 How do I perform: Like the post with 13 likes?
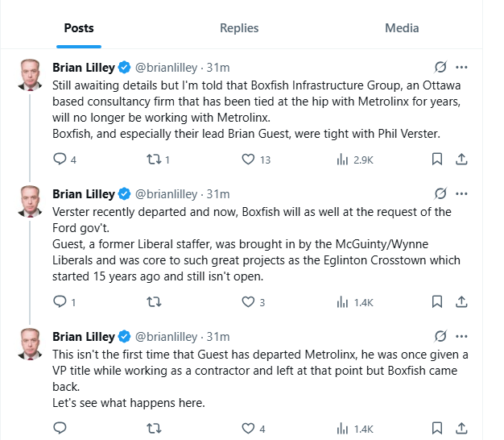(x=249, y=160)
